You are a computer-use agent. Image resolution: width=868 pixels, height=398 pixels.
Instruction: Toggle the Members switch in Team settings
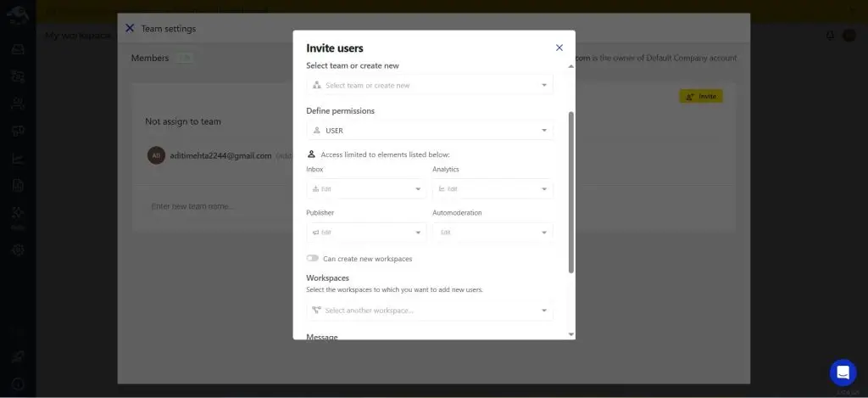click(x=185, y=59)
